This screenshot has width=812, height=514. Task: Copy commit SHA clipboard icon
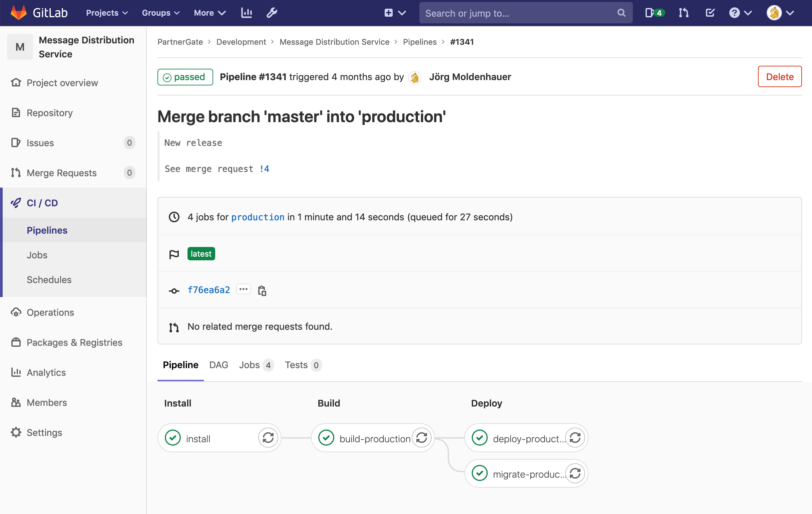pyautogui.click(x=262, y=290)
